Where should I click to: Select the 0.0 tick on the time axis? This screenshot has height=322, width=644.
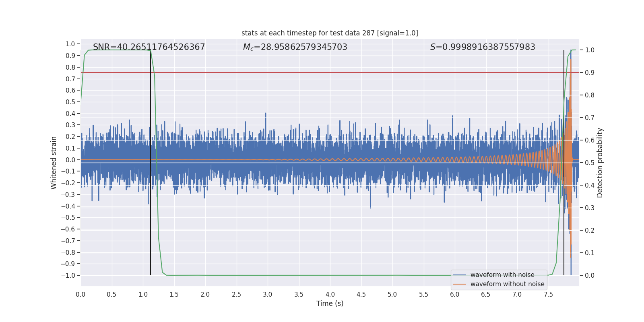click(80, 295)
